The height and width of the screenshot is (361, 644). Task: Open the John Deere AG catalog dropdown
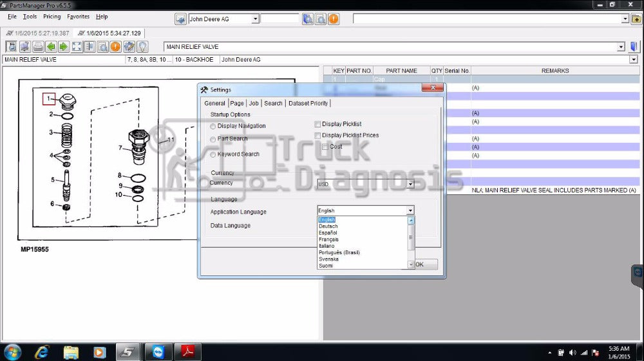tap(255, 19)
